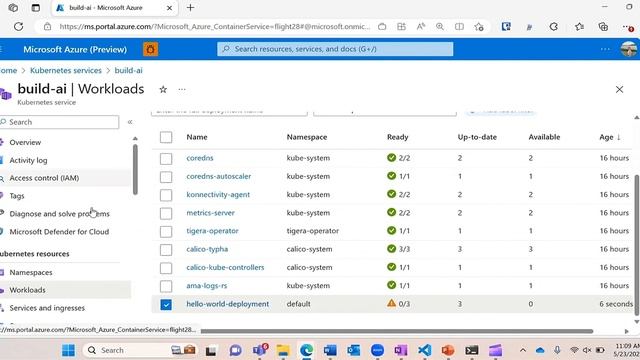This screenshot has height=360, width=640.
Task: Collapse the left navigation menu
Action: point(130,122)
